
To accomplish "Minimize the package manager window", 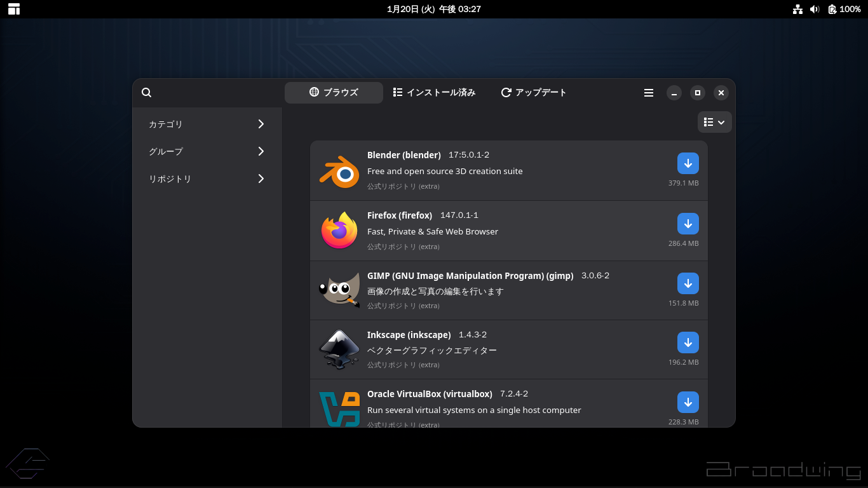I will click(674, 93).
